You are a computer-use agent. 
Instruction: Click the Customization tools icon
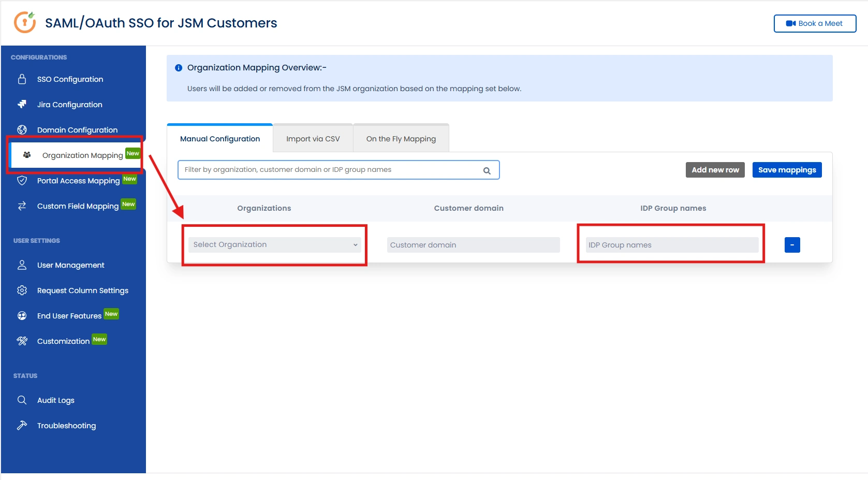(22, 341)
